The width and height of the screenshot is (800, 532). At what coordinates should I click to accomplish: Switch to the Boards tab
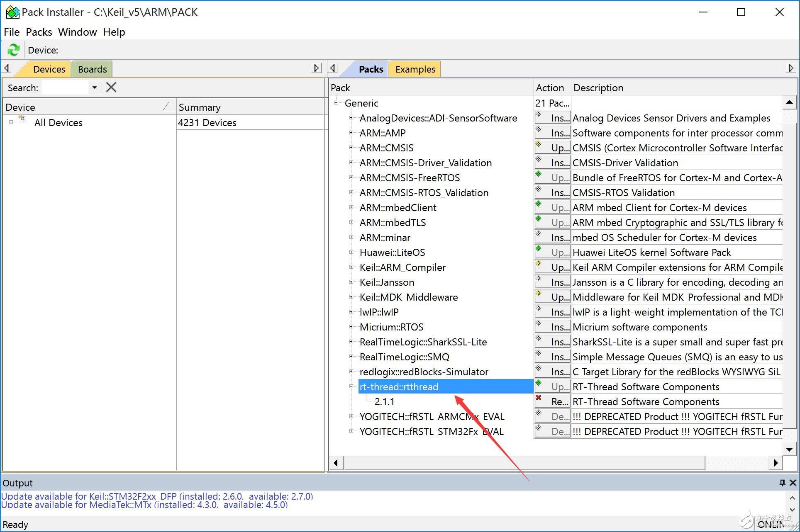pos(92,69)
